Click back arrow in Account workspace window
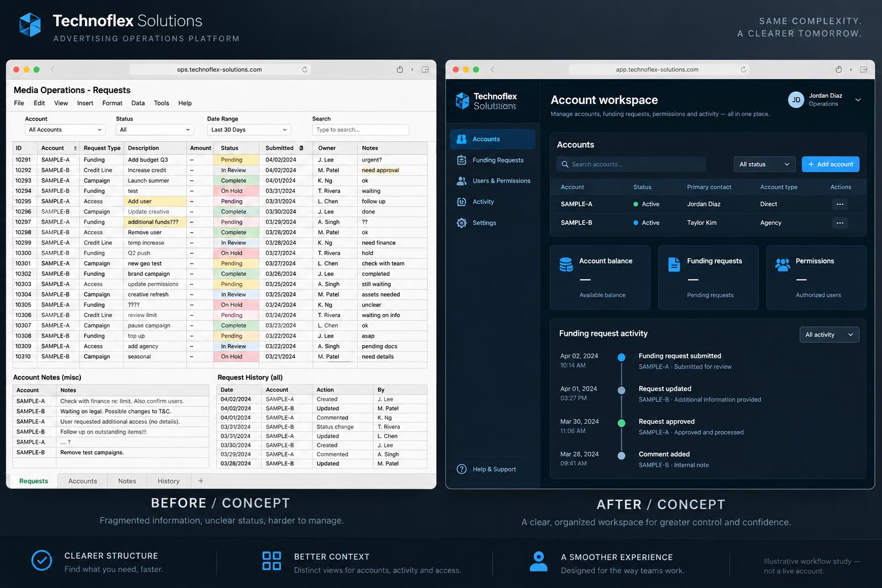 [x=492, y=69]
